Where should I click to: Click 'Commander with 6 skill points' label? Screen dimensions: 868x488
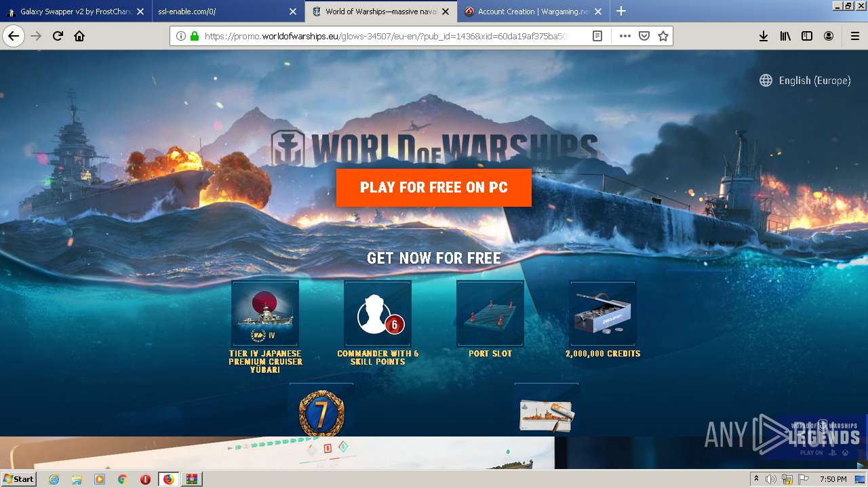pyautogui.click(x=378, y=357)
